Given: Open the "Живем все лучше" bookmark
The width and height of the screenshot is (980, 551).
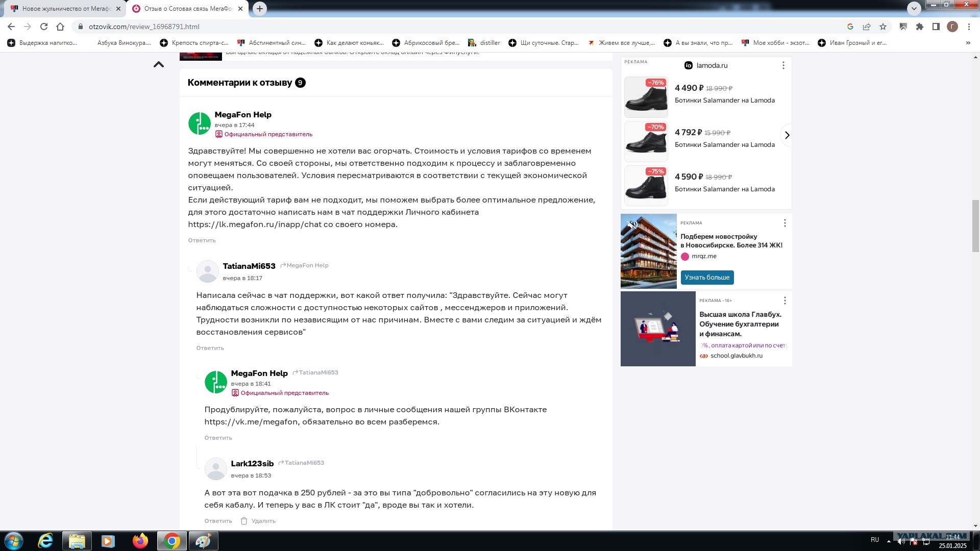Looking at the screenshot, I should coord(621,43).
